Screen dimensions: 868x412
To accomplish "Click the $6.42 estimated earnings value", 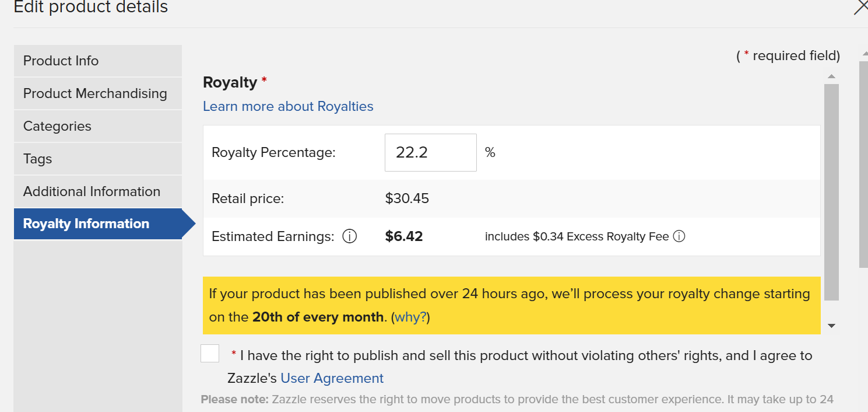I will click(404, 236).
